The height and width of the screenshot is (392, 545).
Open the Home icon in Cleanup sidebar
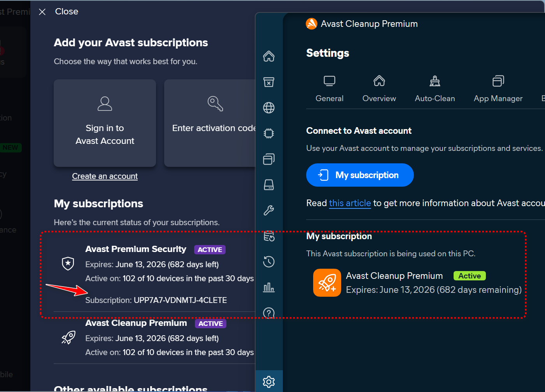pyautogui.click(x=269, y=56)
